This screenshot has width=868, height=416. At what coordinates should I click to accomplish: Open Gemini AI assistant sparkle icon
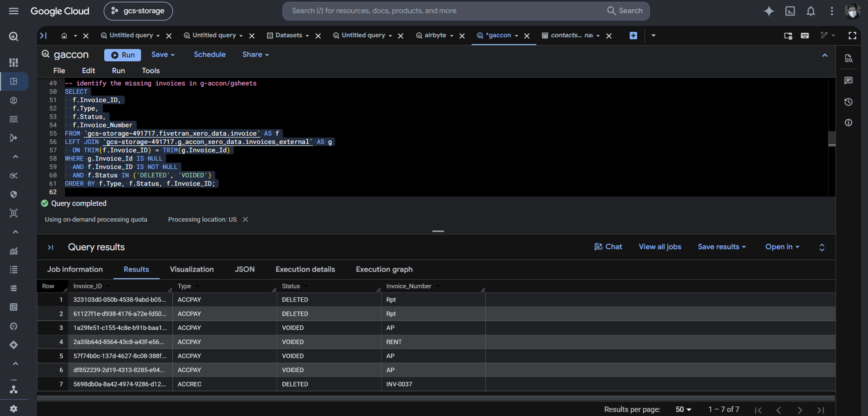pos(769,11)
